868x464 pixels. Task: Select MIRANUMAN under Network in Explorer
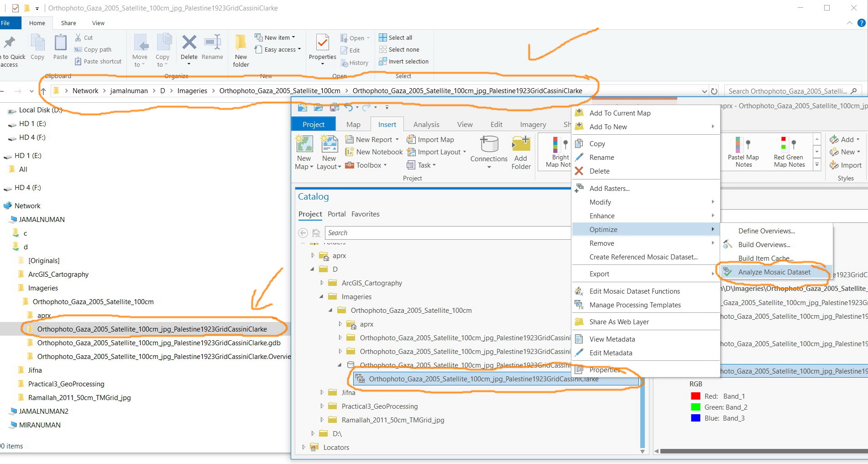(40, 425)
